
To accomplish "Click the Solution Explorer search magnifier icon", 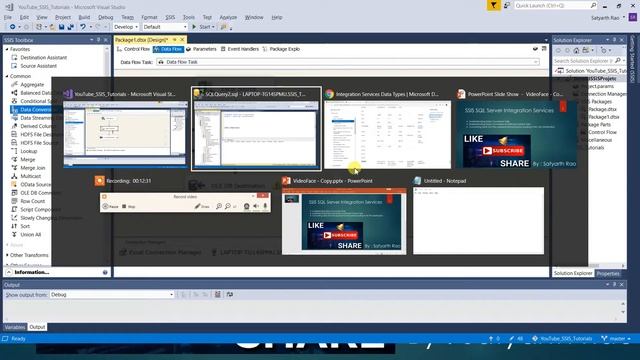I will point(618,61).
